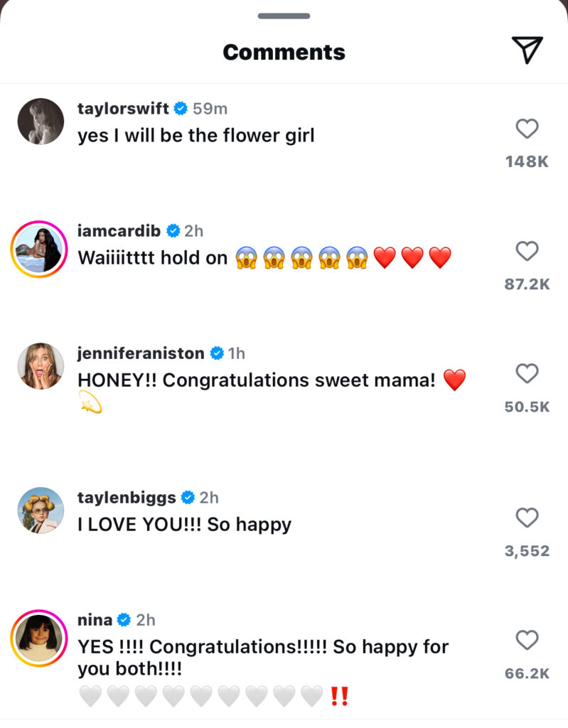View nina's story avatar
Screen dimensions: 568x728
point(41,638)
